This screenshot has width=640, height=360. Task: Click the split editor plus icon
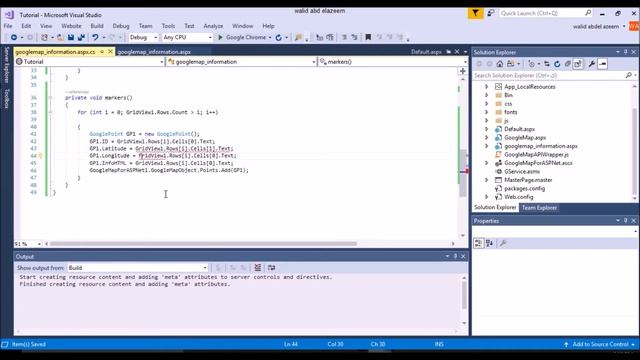tap(463, 71)
